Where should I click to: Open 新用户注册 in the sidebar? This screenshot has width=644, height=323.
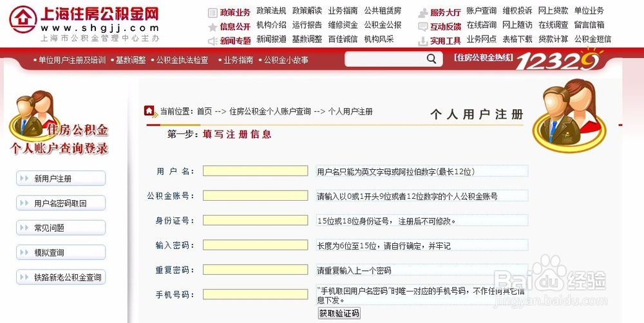(x=61, y=178)
